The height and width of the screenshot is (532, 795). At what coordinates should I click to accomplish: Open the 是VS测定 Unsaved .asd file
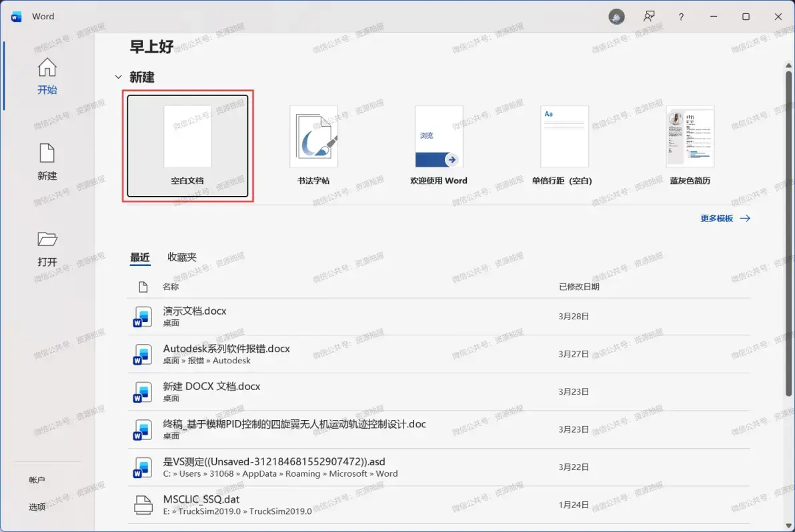tap(439, 467)
